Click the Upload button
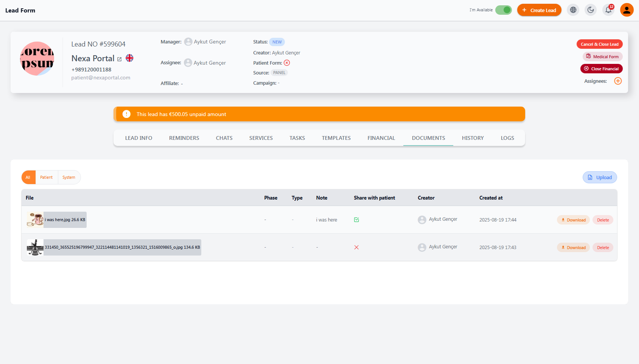The width and height of the screenshot is (639, 364). [x=600, y=177]
